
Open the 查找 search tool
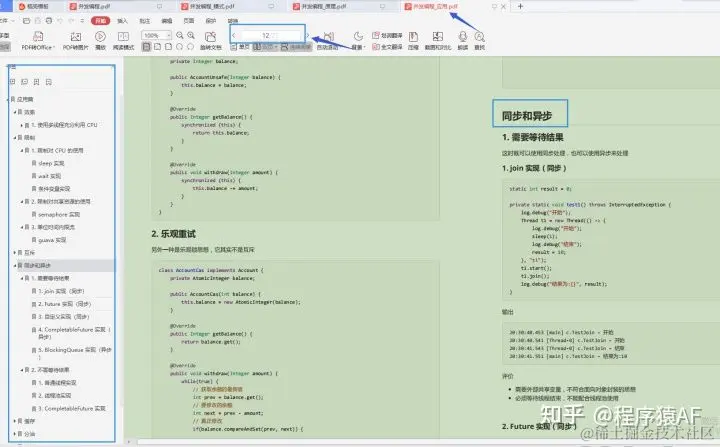[x=479, y=40]
